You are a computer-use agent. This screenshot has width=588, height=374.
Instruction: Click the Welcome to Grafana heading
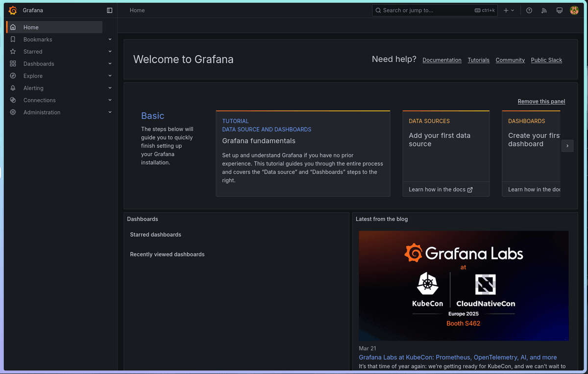tap(183, 59)
